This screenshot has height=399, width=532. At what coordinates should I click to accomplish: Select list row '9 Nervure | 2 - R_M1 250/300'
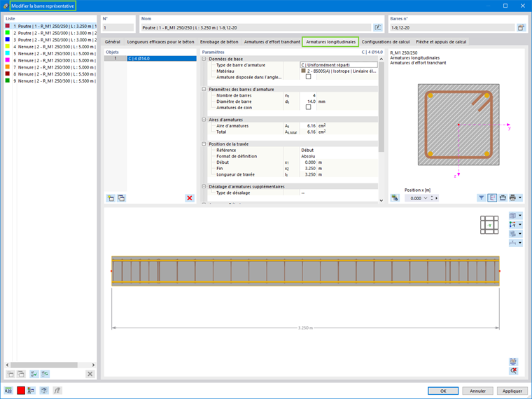pos(50,80)
